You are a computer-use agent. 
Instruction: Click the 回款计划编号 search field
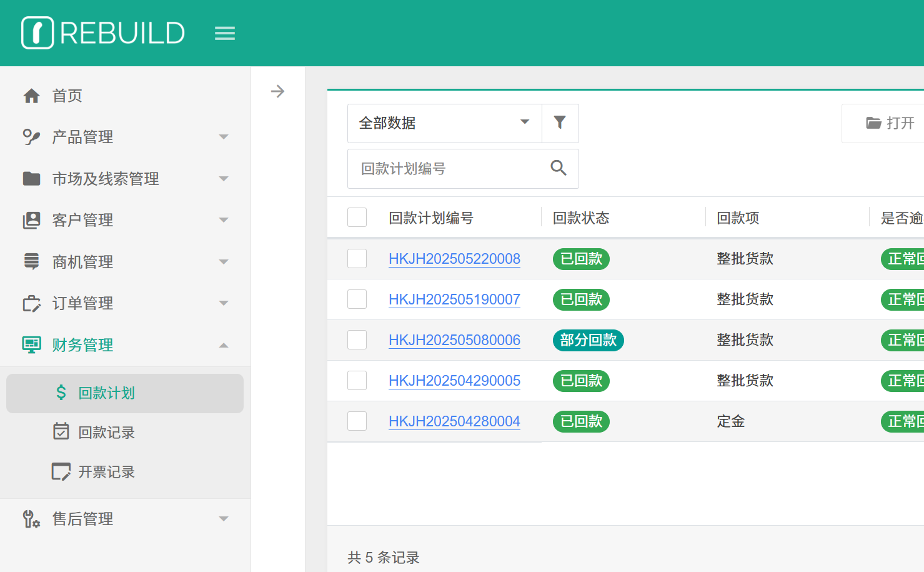447,169
